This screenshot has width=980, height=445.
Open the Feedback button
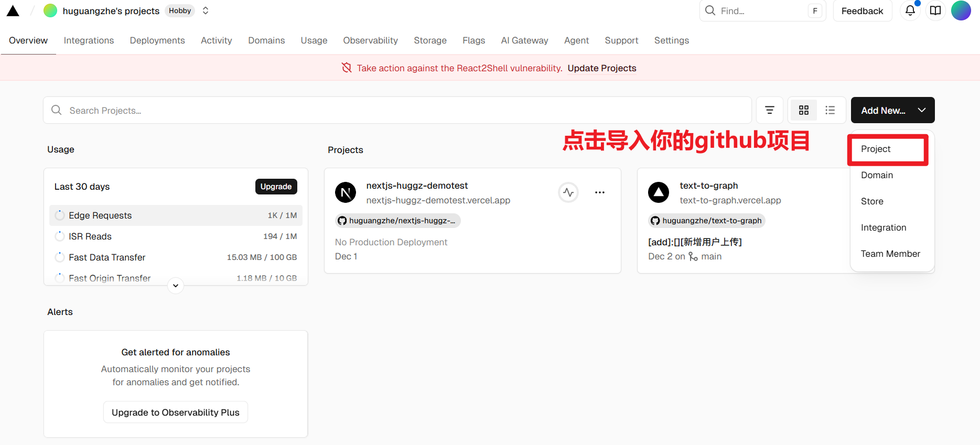862,10
